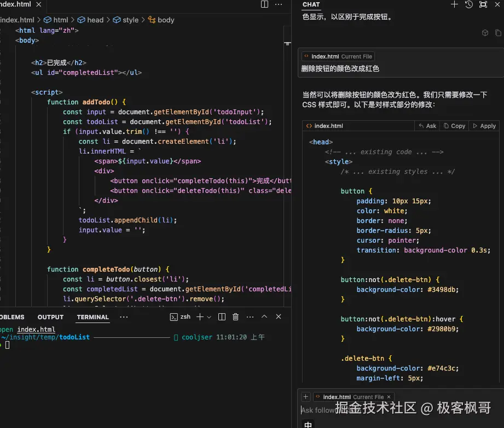
Task: Click the editor minimap scrollbar
Action: 287,166
